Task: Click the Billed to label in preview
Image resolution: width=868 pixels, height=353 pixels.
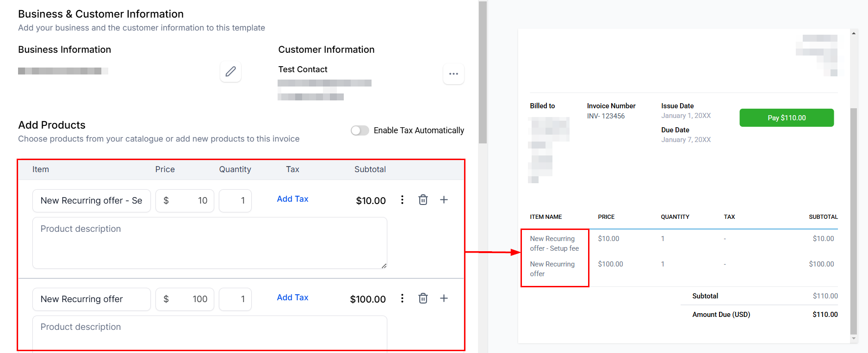Action: point(542,106)
